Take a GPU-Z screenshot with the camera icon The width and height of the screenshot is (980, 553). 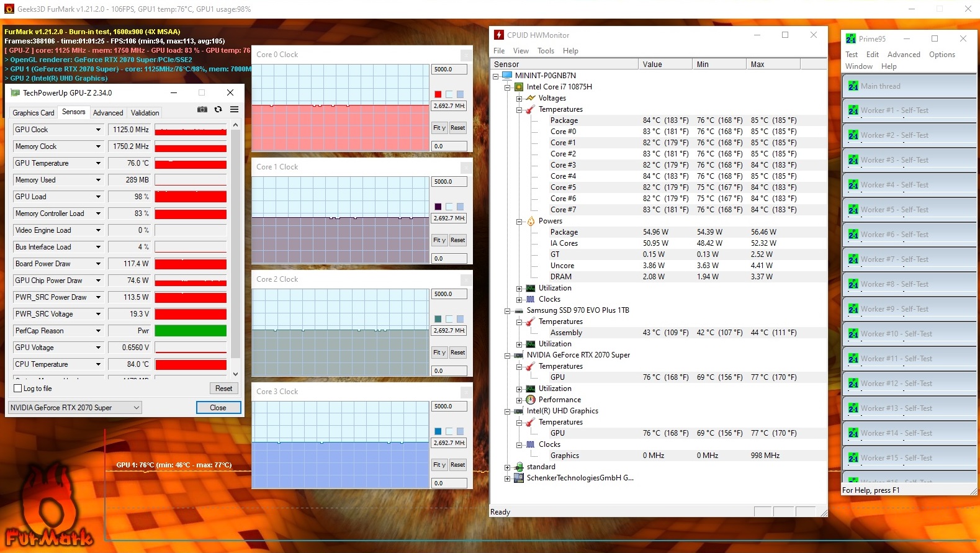click(x=202, y=109)
